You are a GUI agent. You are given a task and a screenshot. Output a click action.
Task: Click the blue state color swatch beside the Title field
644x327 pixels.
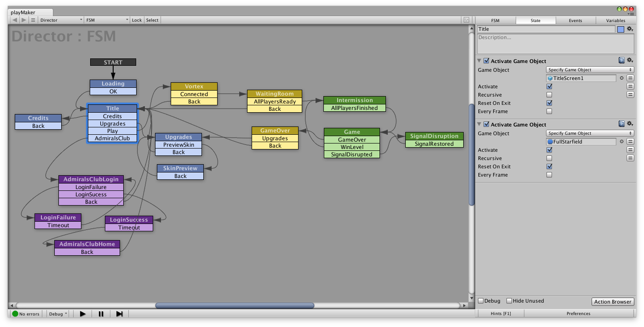pyautogui.click(x=621, y=29)
